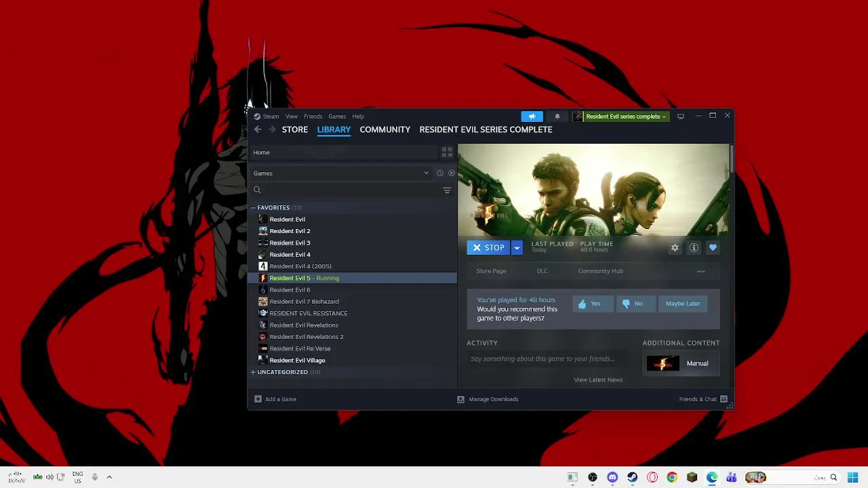Viewport: 868px width, 488px height.
Task: Stop the running Resident Evil 5 game
Action: pos(488,248)
